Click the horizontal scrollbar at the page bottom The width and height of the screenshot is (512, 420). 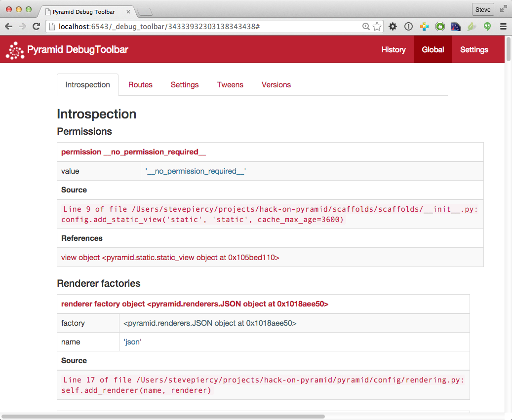163,417
